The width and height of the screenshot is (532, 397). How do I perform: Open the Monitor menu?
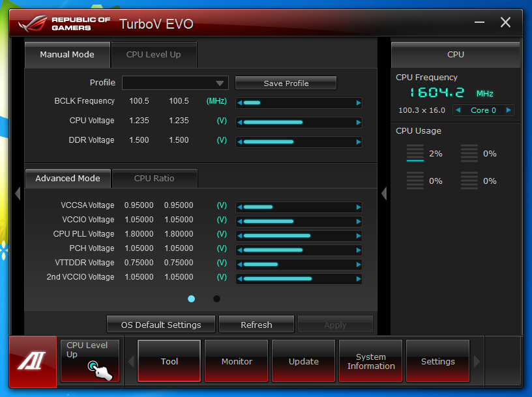(x=237, y=361)
